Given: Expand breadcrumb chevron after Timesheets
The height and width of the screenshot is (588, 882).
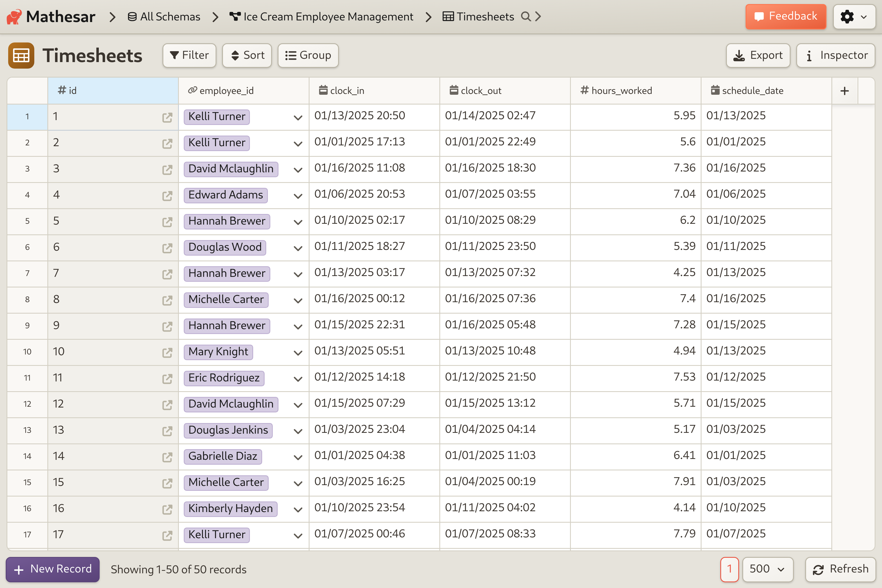Looking at the screenshot, I should [x=538, y=17].
